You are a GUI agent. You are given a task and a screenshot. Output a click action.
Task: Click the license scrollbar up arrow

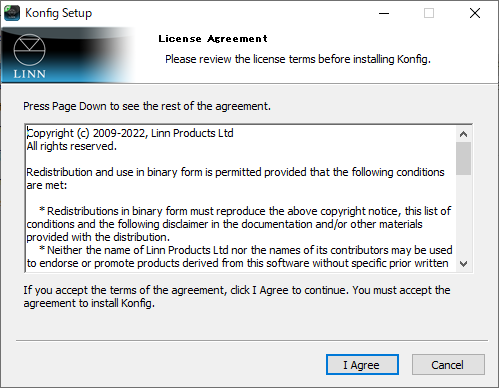click(463, 134)
